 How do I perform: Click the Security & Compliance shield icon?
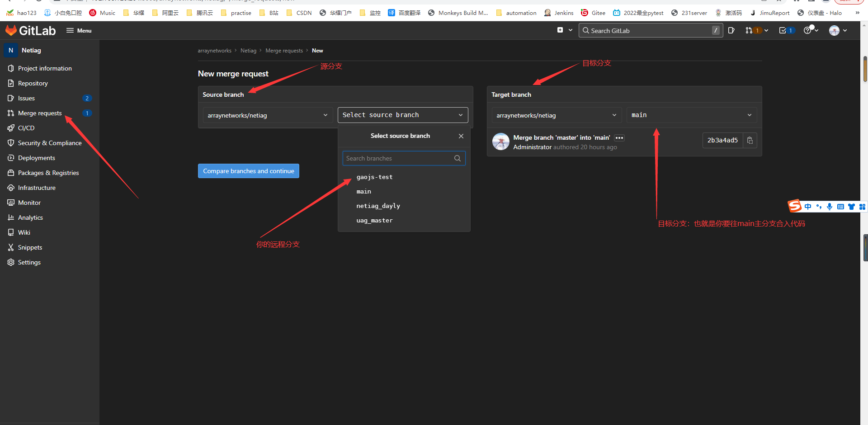click(11, 143)
